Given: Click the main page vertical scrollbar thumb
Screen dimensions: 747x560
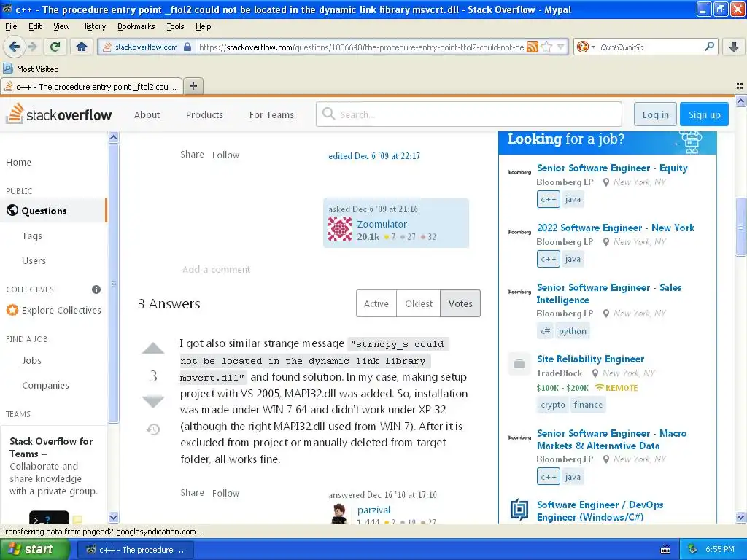Looking at the screenshot, I should click(740, 227).
